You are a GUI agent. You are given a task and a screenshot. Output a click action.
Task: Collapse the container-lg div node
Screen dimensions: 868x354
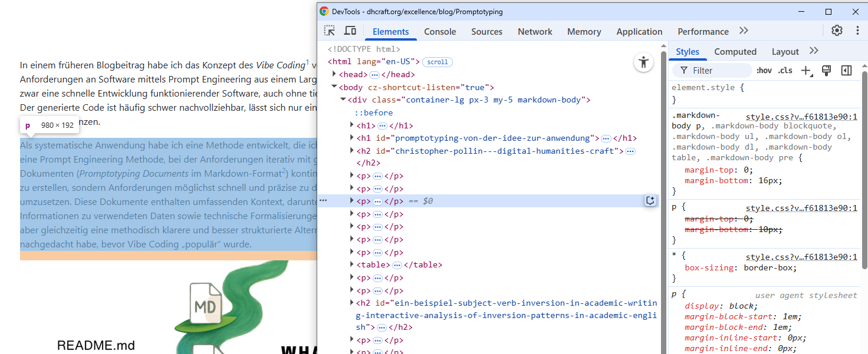343,100
